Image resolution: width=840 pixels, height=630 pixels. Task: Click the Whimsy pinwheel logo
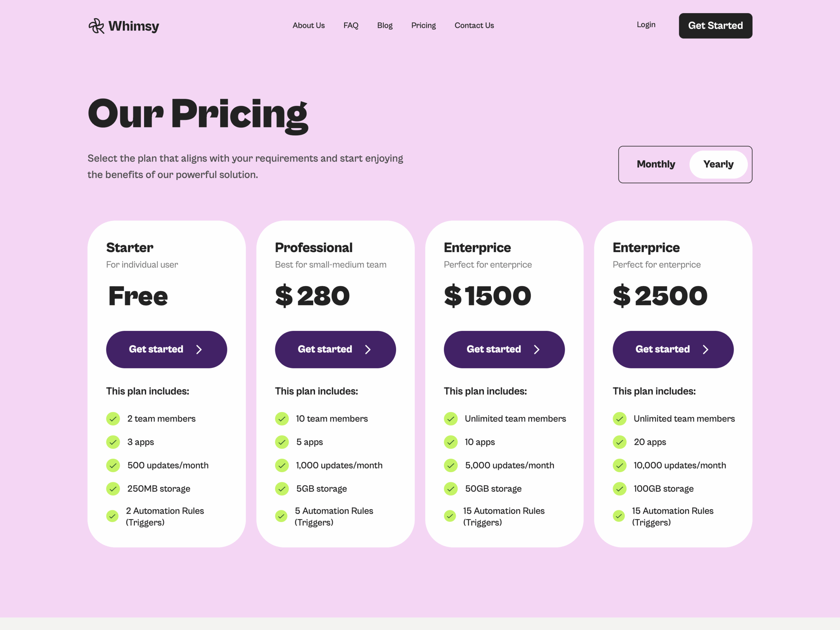[x=96, y=26]
